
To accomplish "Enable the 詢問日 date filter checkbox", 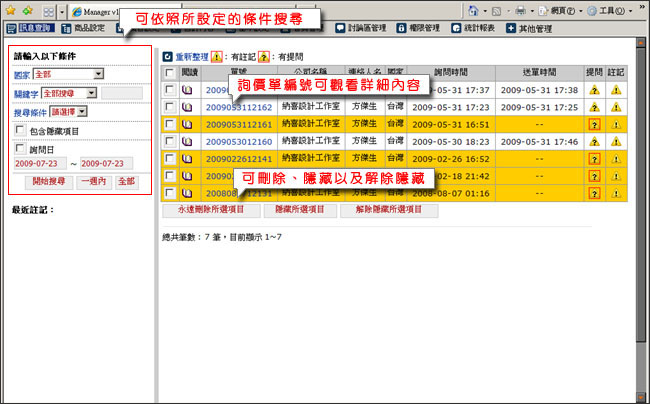I will (x=20, y=148).
